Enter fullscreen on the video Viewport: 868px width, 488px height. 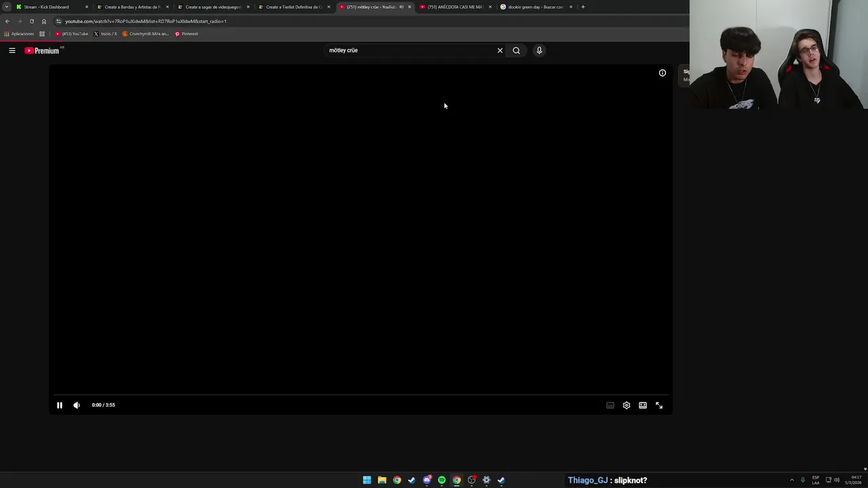pyautogui.click(x=659, y=405)
